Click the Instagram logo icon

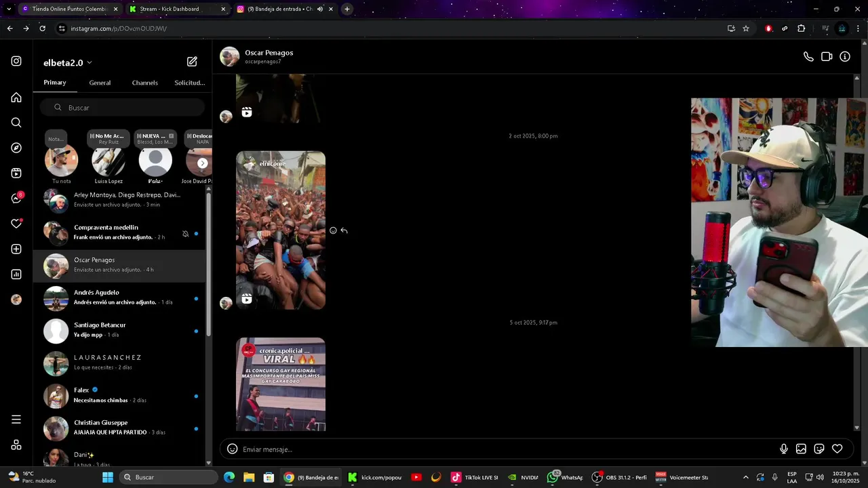click(16, 61)
